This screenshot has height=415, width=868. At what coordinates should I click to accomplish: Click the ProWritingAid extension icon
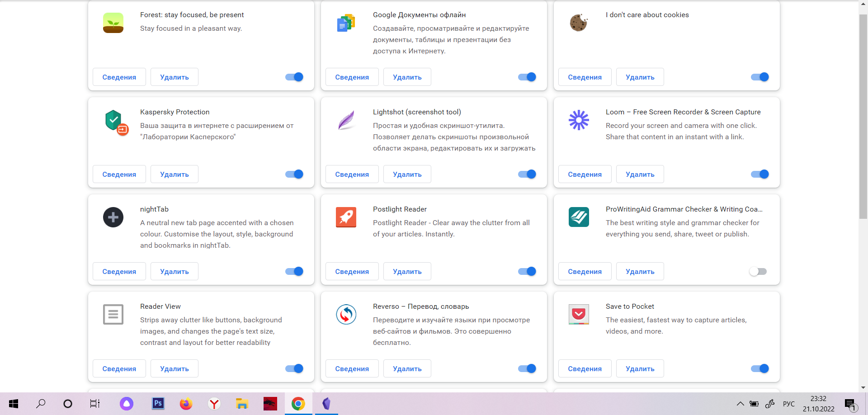tap(579, 217)
